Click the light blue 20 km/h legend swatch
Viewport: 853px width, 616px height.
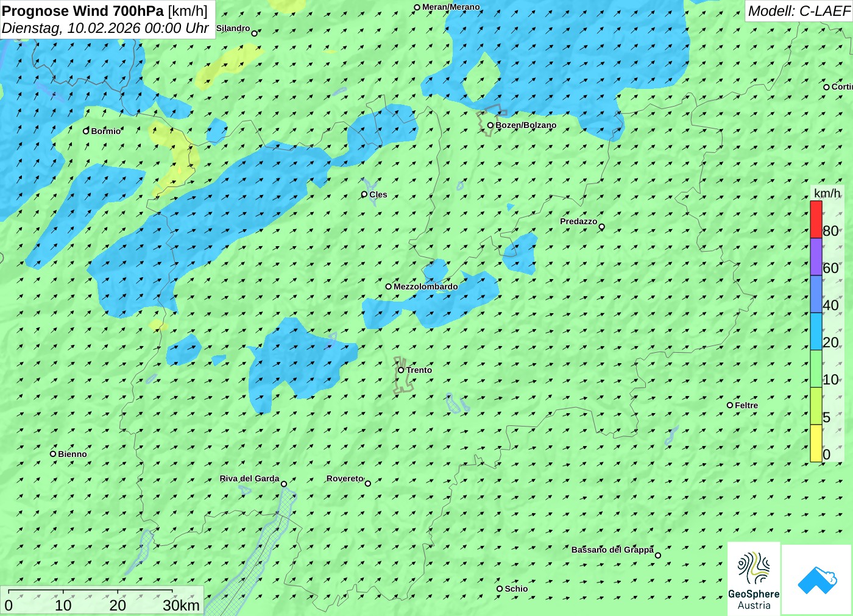pyautogui.click(x=816, y=331)
